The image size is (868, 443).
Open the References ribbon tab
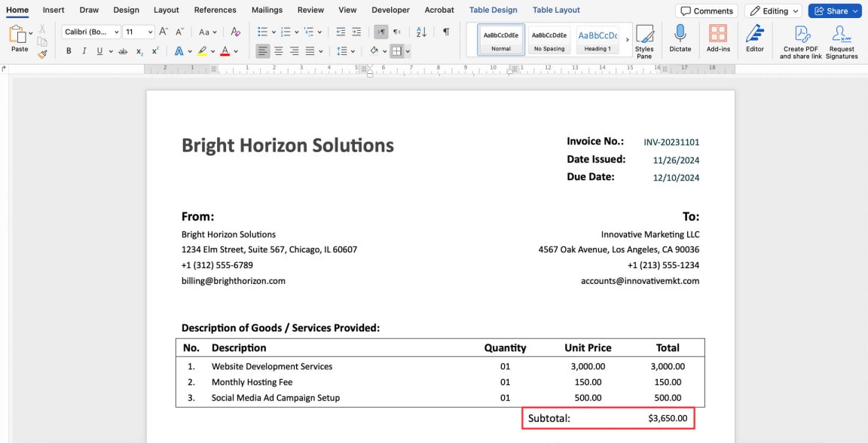pyautogui.click(x=215, y=10)
